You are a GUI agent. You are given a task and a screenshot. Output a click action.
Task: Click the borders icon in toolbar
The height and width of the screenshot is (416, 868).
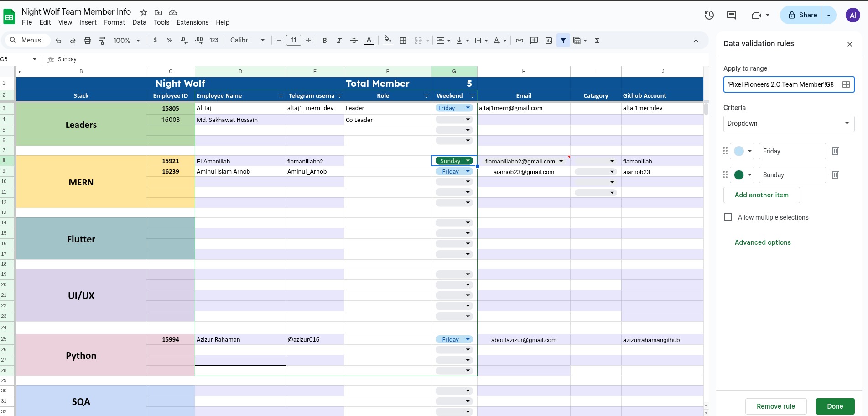click(x=403, y=41)
